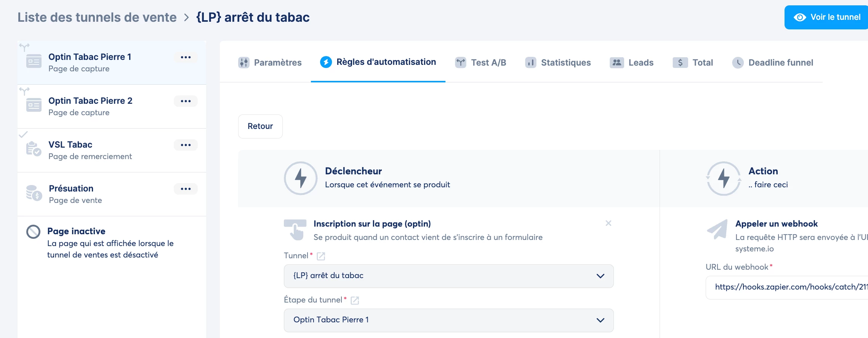
Task: Click the Test A/B split icon
Action: click(461, 63)
